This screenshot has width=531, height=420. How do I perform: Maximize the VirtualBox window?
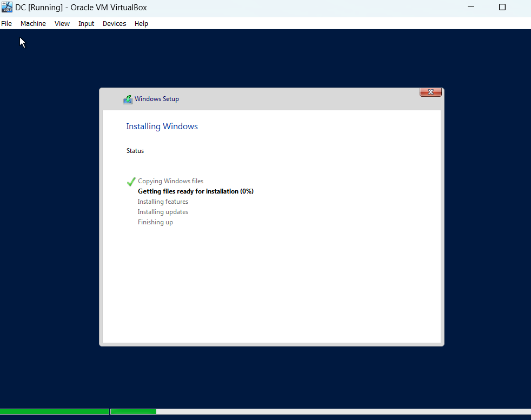(502, 7)
